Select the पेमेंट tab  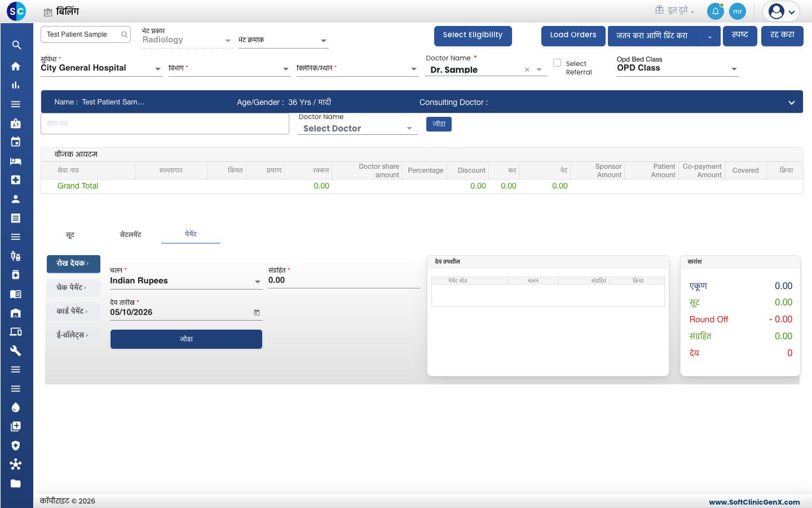click(x=191, y=234)
